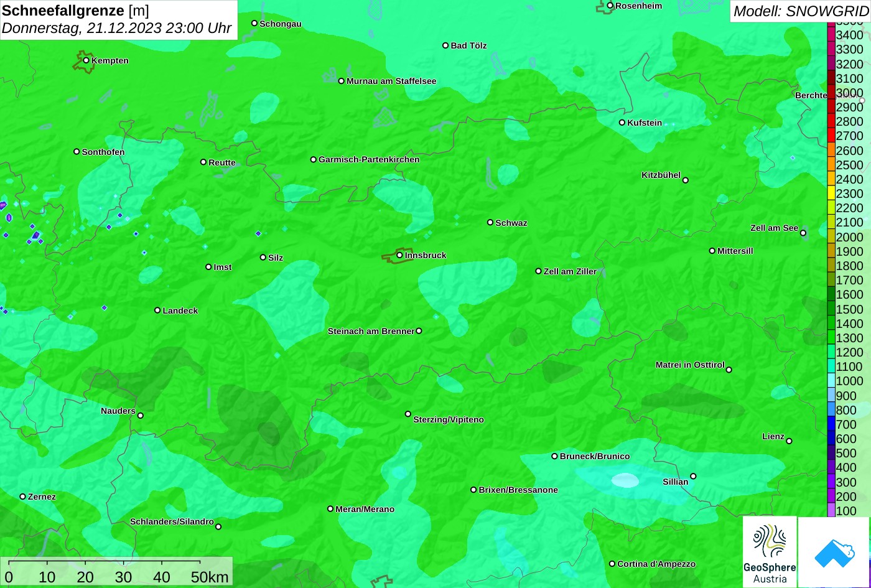The width and height of the screenshot is (871, 588).
Task: Click the Silz marker circle
Action: pyautogui.click(x=263, y=257)
